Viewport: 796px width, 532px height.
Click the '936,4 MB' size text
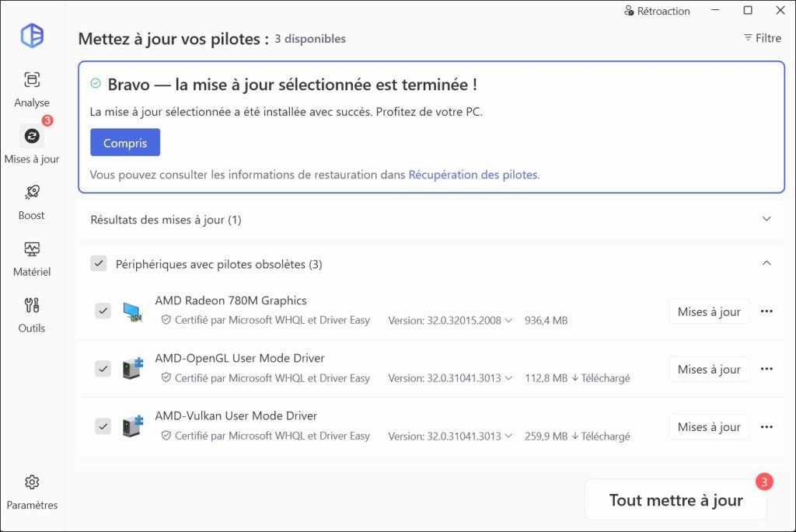tap(546, 321)
